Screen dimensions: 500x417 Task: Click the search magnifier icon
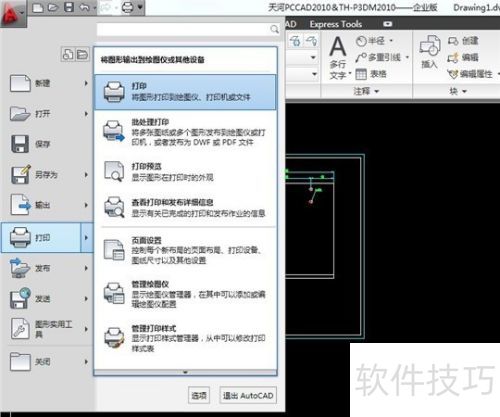tap(274, 29)
